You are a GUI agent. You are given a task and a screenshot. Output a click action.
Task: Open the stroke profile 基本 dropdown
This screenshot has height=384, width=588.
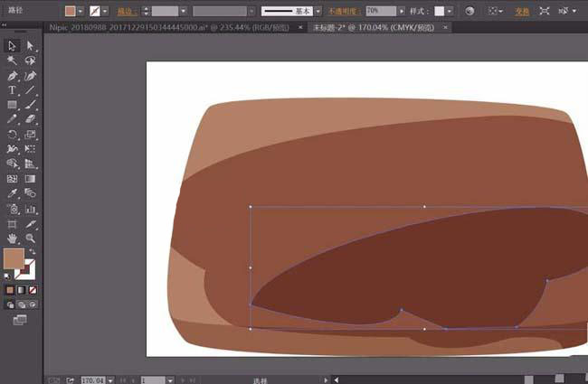pos(318,11)
